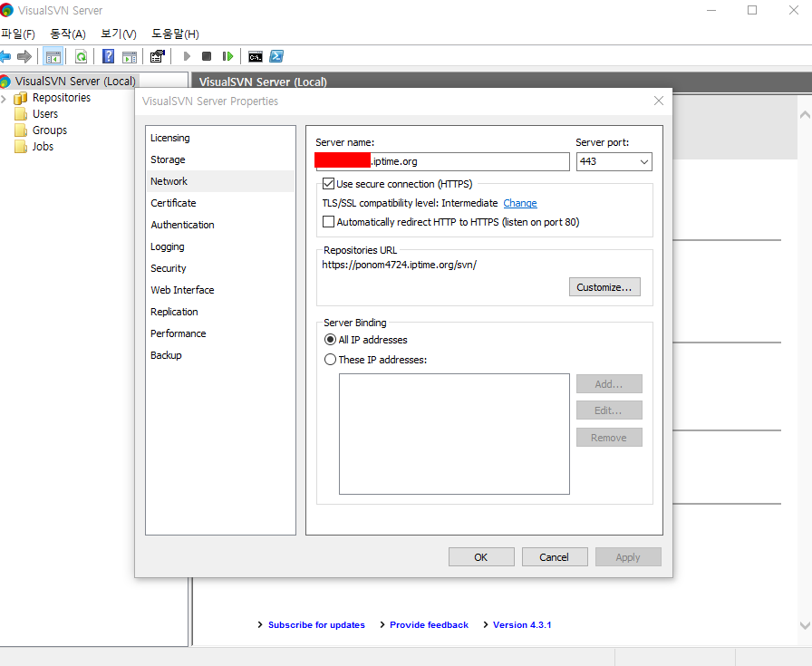812x666 pixels.
Task: Click the Stop server square icon
Action: click(x=207, y=56)
